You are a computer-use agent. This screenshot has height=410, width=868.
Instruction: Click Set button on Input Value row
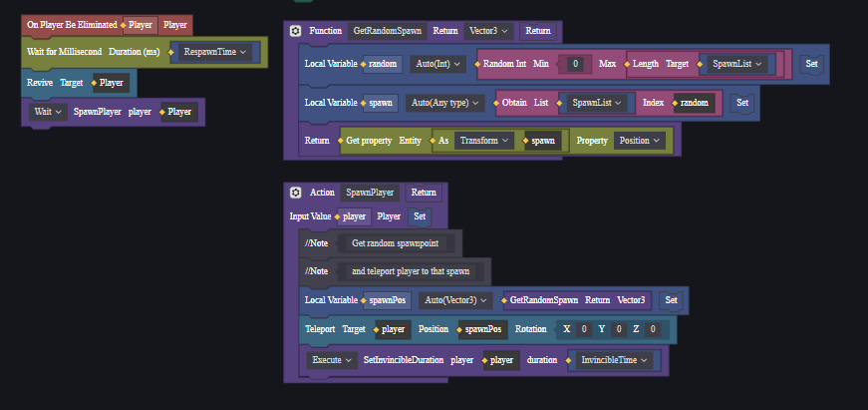click(x=420, y=216)
